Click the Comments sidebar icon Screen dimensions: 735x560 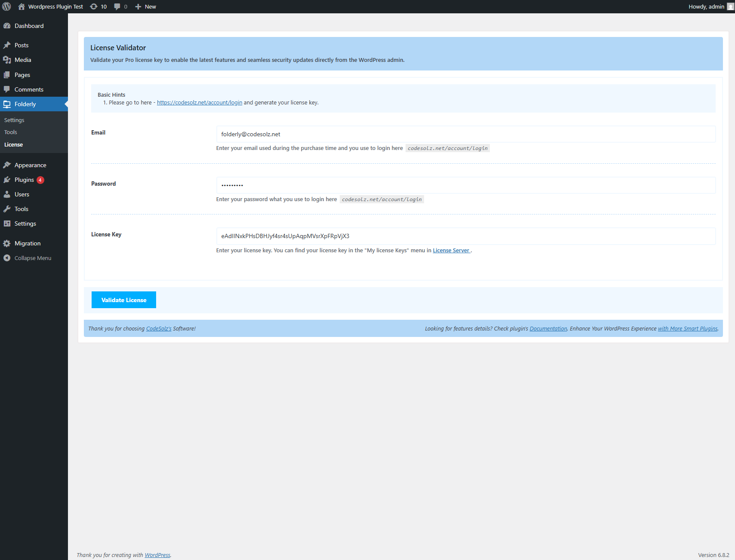pos(7,89)
